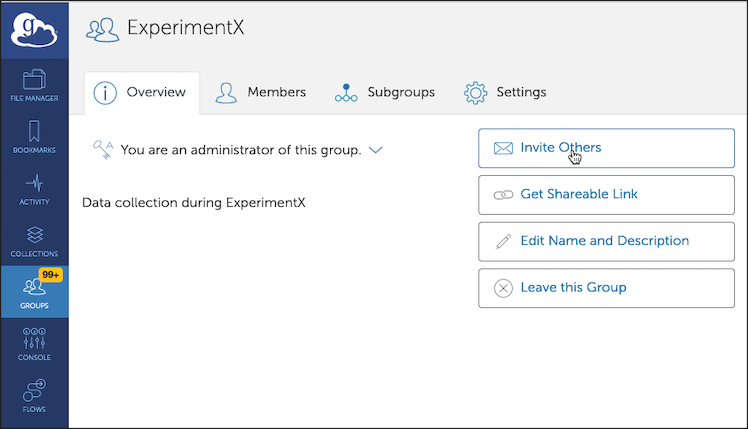Click Edit Name and Description
Screen dimensions: 748x429
click(x=606, y=241)
